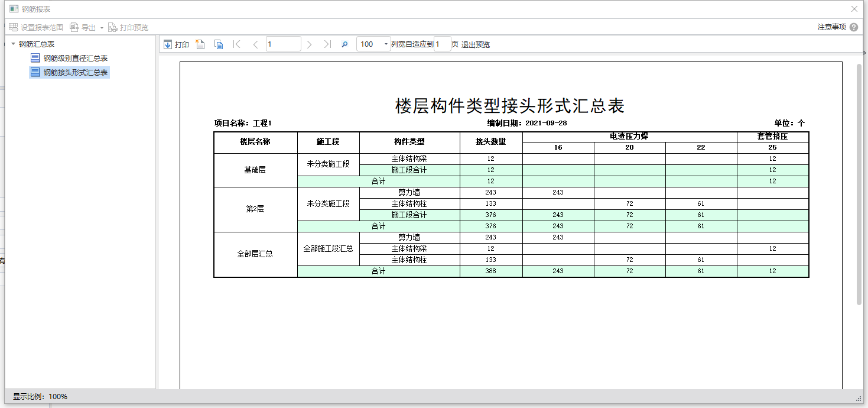Image resolution: width=868 pixels, height=408 pixels.
Task: Click 设置报表范围 toolbar button
Action: click(x=36, y=27)
